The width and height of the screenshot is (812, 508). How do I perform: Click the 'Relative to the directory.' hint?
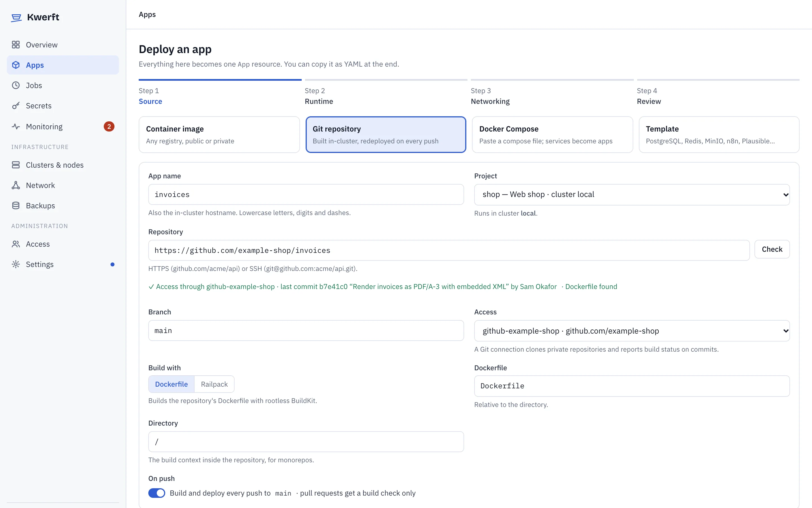(511, 405)
